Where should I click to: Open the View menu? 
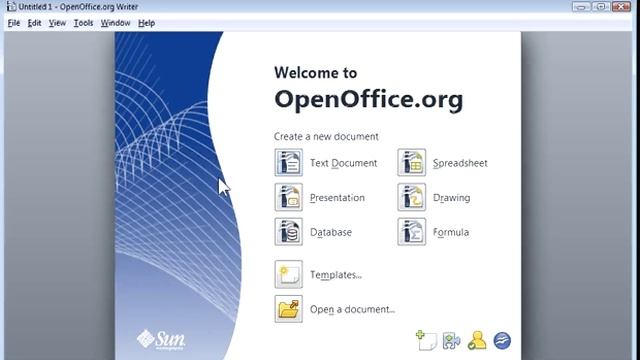57,23
